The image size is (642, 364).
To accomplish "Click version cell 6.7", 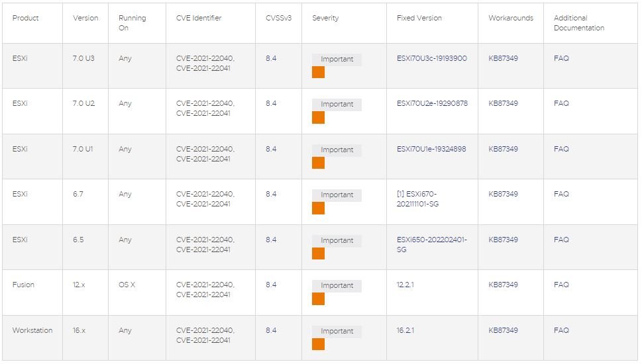I will 78,194.
